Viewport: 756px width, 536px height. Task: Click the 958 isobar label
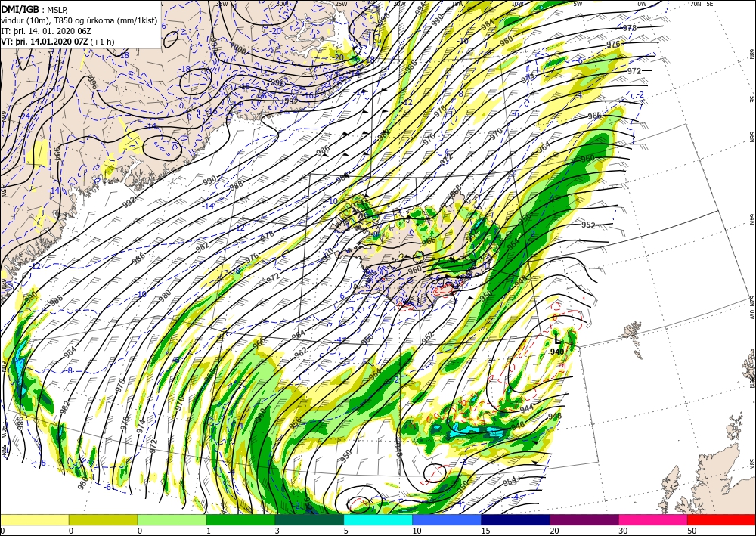367,339
